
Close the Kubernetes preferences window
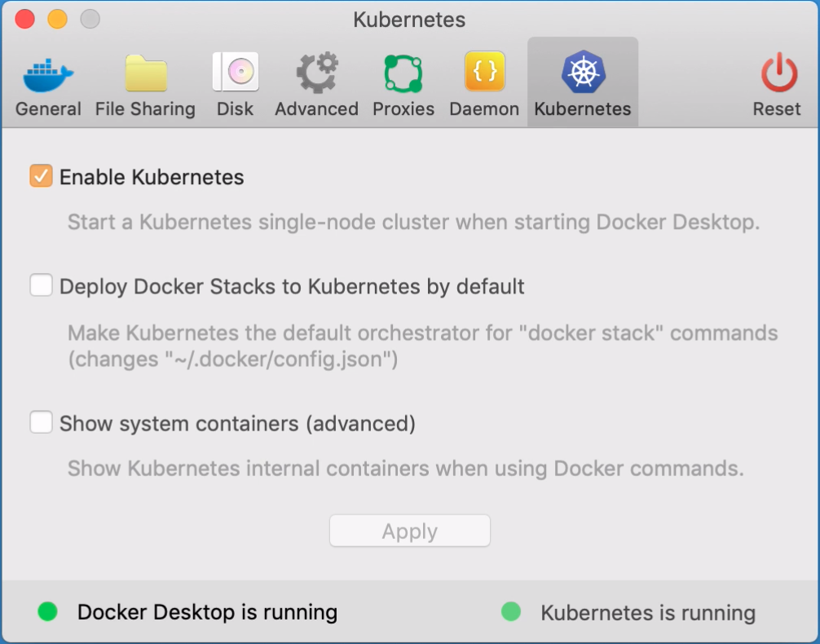24,20
